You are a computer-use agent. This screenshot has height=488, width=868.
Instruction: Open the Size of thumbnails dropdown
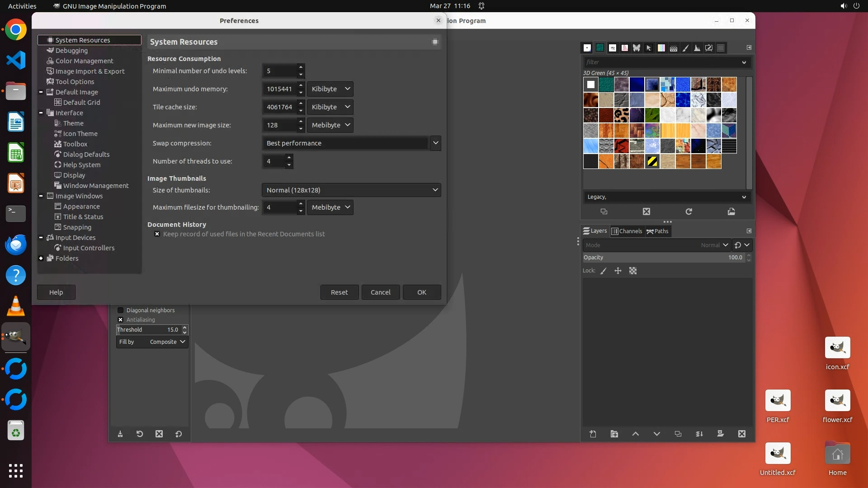pos(351,190)
